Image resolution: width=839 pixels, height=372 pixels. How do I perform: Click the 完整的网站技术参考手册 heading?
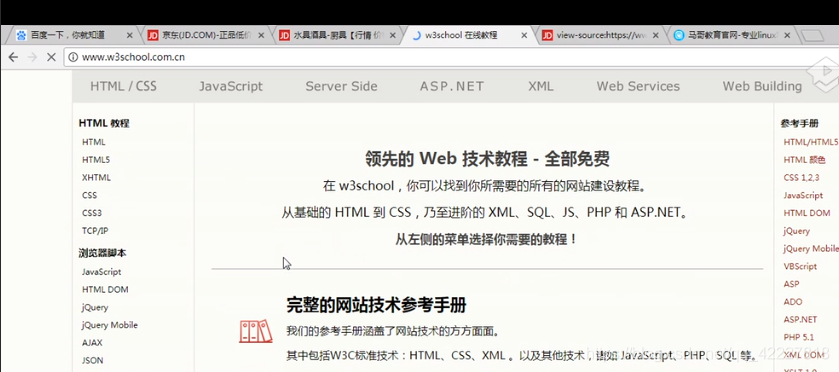[x=376, y=305]
